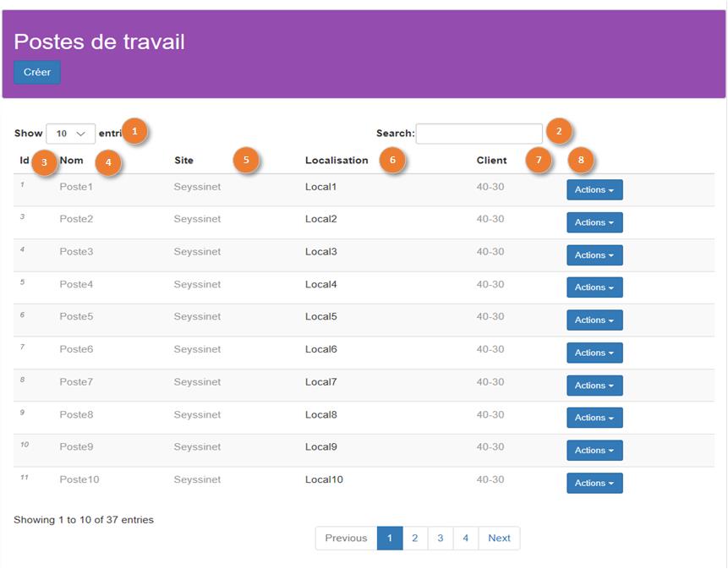Click orange marker 7 beside Client

pyautogui.click(x=539, y=160)
